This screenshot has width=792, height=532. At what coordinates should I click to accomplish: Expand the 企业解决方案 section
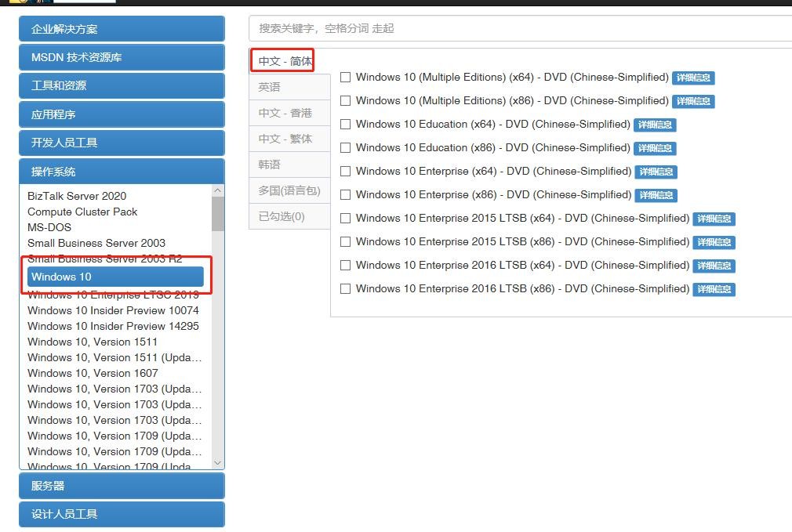pyautogui.click(x=122, y=29)
